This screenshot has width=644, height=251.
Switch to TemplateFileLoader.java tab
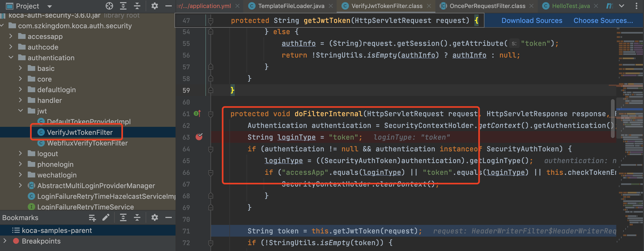click(x=291, y=6)
